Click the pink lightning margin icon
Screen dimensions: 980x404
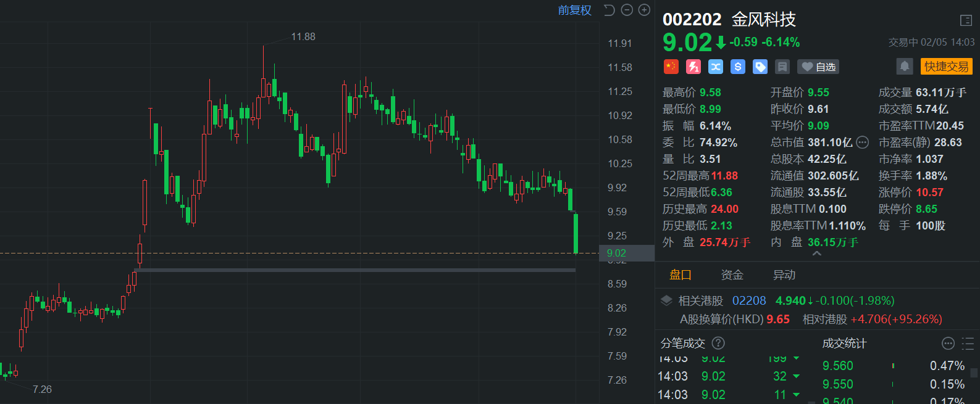click(x=693, y=67)
